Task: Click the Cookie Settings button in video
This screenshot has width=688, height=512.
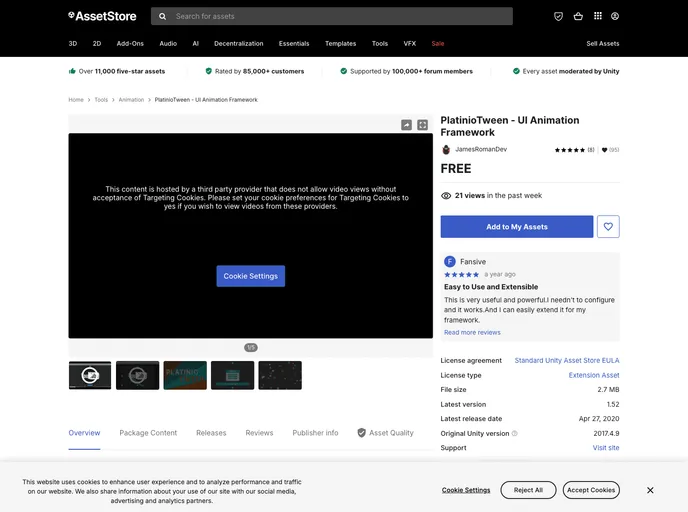Action: (251, 276)
